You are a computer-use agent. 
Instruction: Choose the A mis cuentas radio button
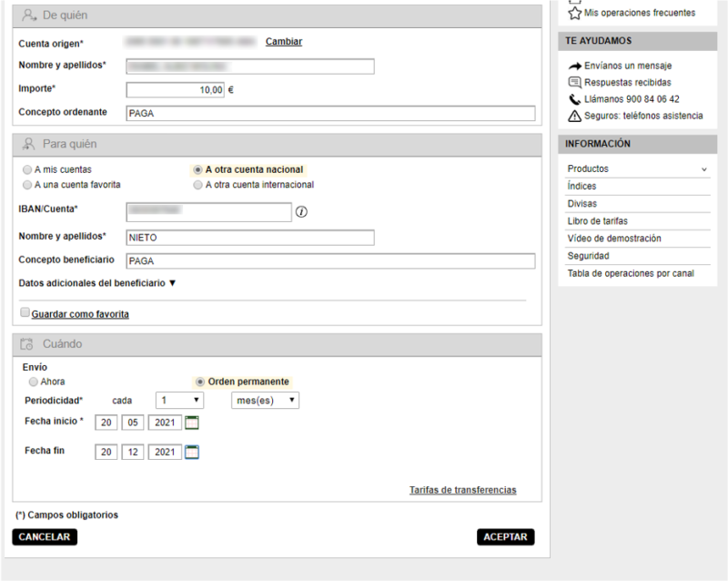[27, 169]
